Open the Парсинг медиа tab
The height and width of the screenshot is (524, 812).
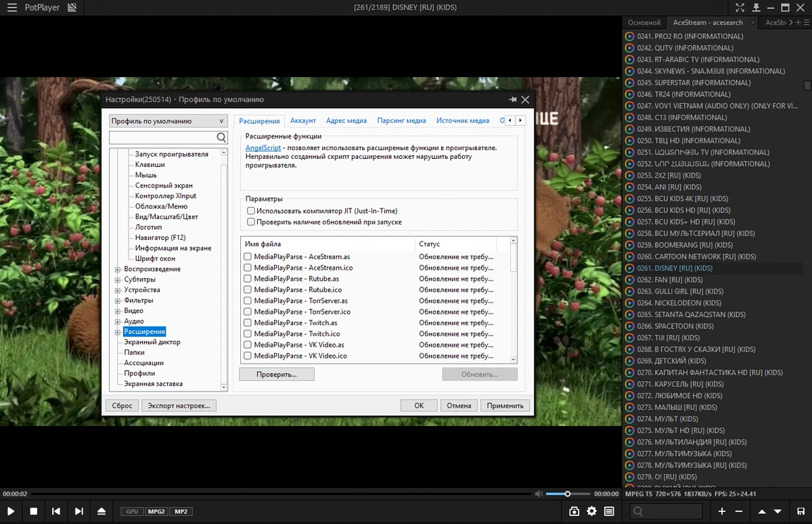[x=401, y=121]
